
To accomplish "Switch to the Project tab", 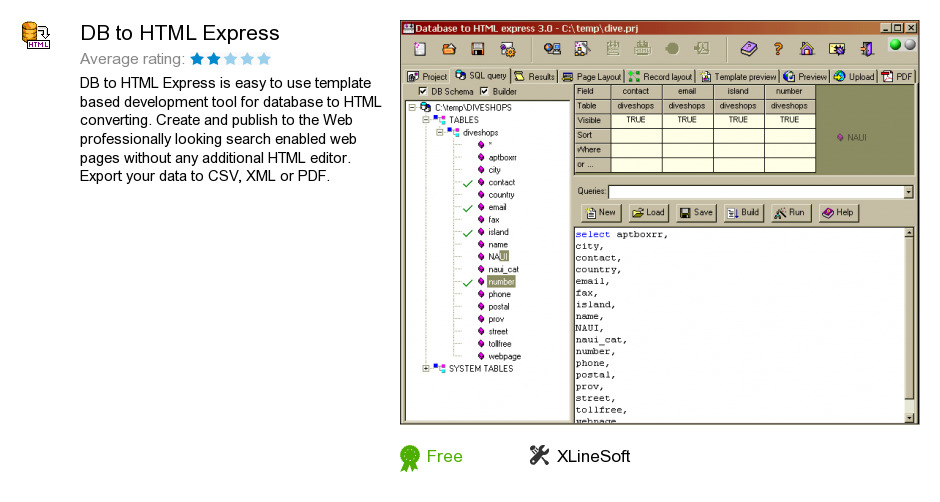I will coord(427,76).
